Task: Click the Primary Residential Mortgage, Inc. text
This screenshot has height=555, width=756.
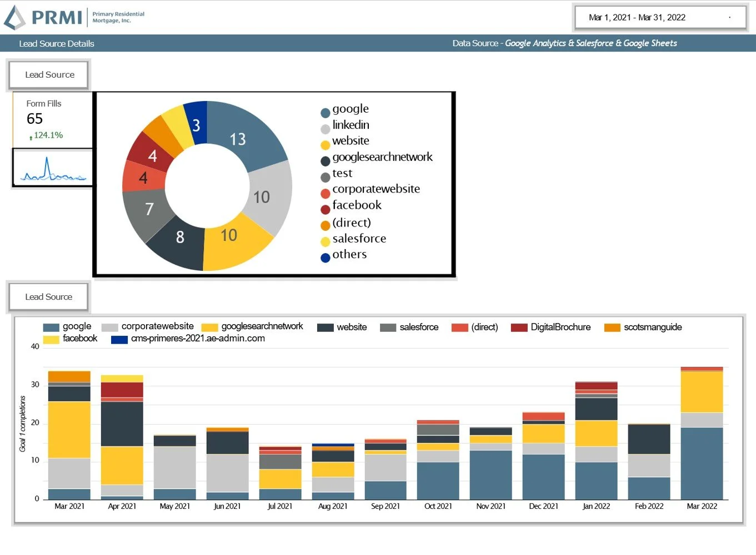Action: click(118, 17)
